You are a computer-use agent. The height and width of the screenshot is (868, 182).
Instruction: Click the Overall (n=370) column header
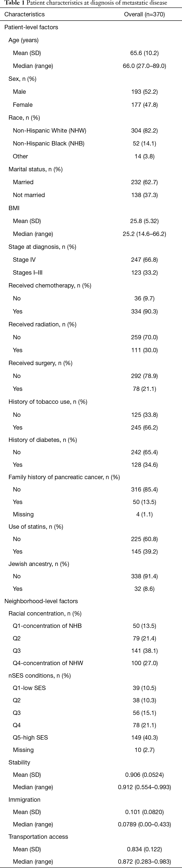click(x=144, y=15)
